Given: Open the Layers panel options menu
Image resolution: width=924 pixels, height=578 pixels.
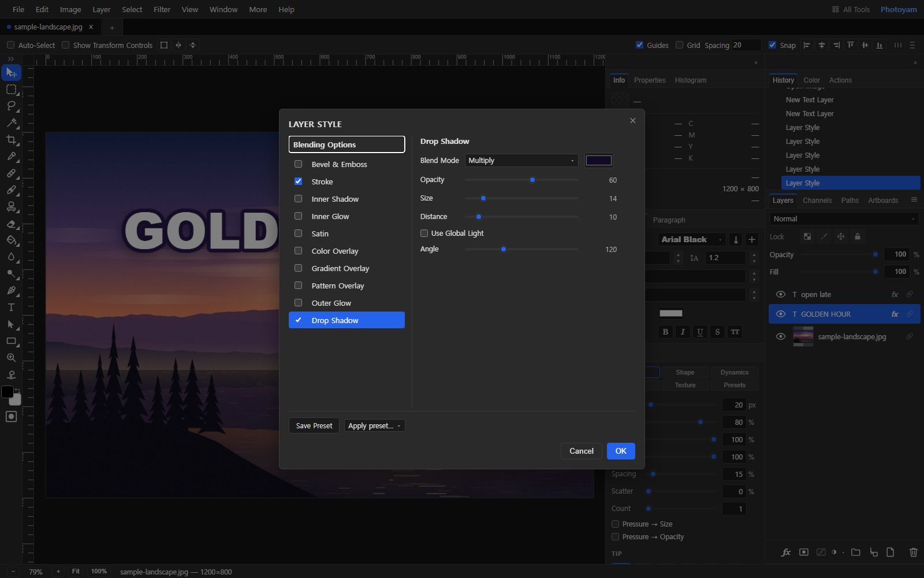Looking at the screenshot, I should pyautogui.click(x=914, y=200).
